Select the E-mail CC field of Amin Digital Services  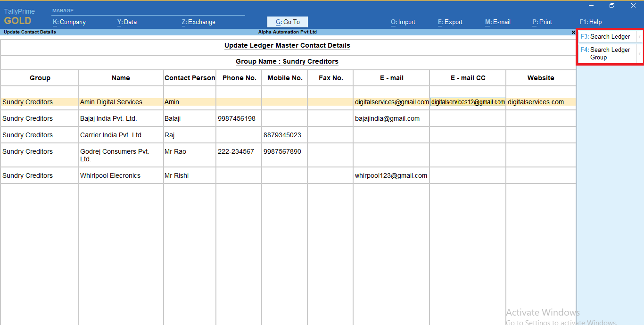pyautogui.click(x=467, y=102)
